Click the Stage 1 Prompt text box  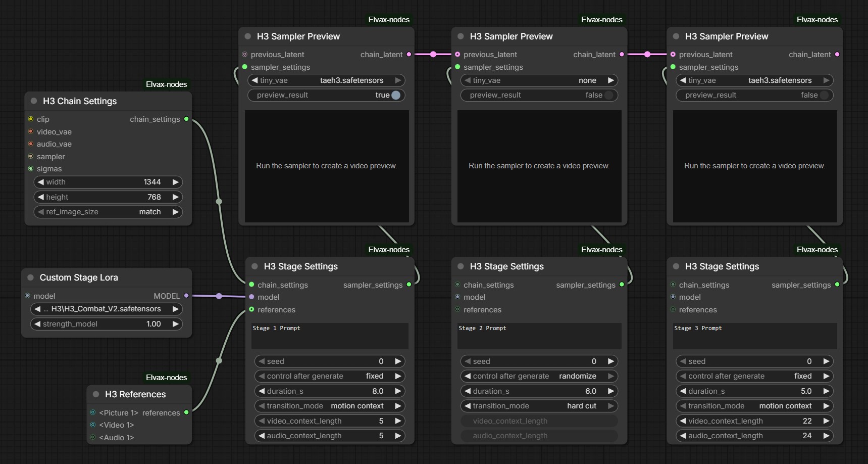[x=330, y=336]
